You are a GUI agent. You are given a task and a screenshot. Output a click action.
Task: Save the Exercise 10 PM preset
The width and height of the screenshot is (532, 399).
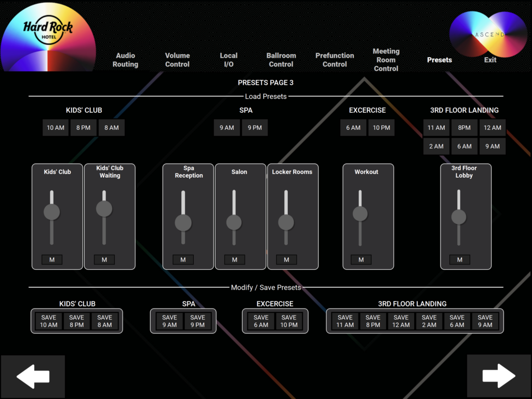[x=289, y=321]
